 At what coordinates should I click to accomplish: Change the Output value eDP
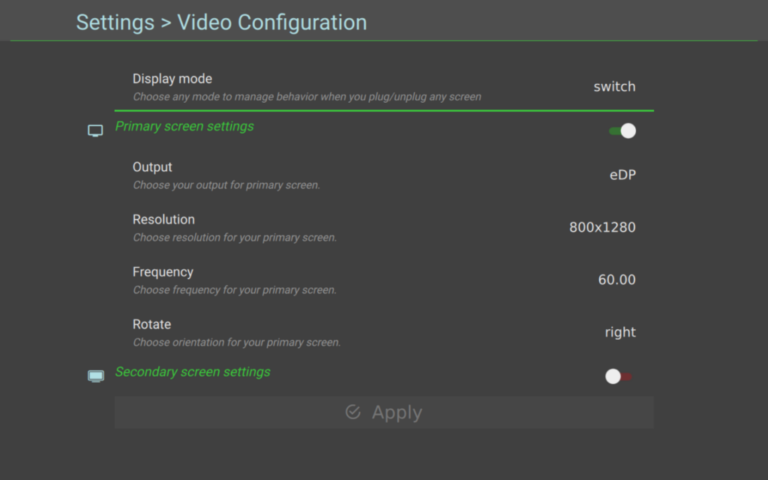pos(623,175)
